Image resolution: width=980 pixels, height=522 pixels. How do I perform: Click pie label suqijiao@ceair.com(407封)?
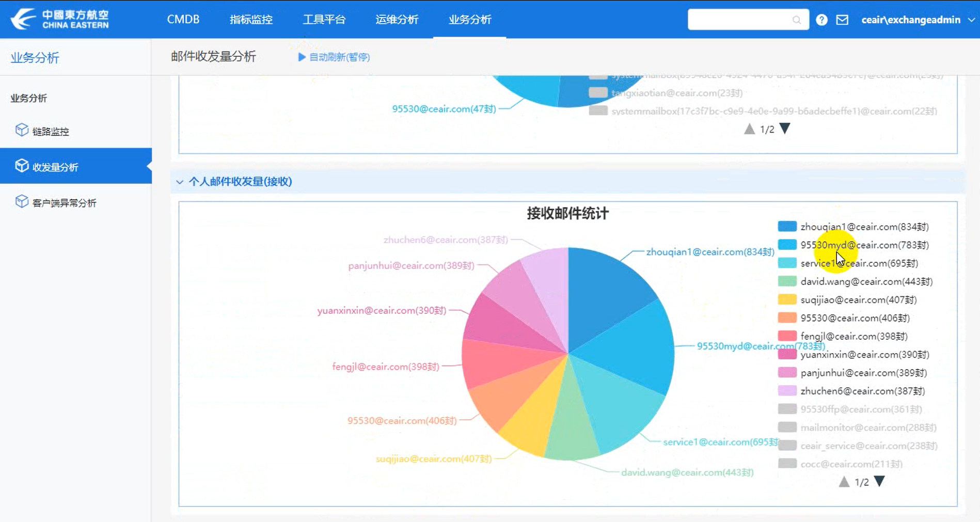[434, 458]
